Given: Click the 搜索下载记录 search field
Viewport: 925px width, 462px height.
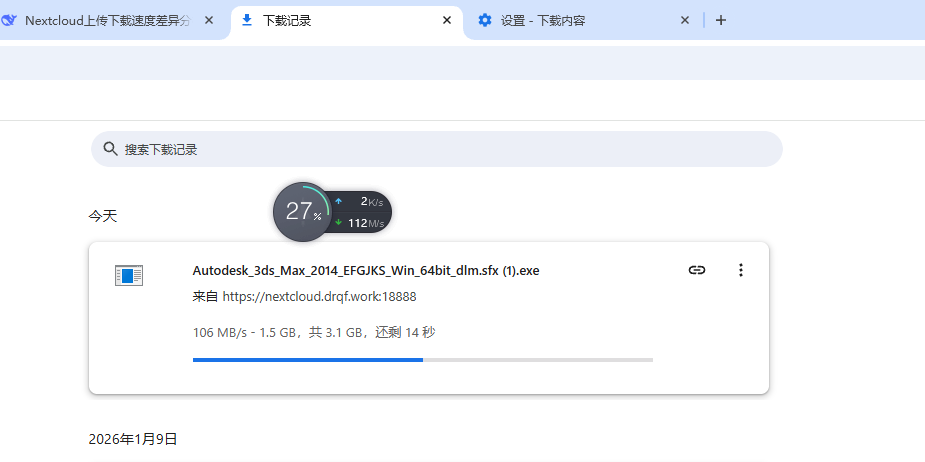Looking at the screenshot, I should point(437,149).
